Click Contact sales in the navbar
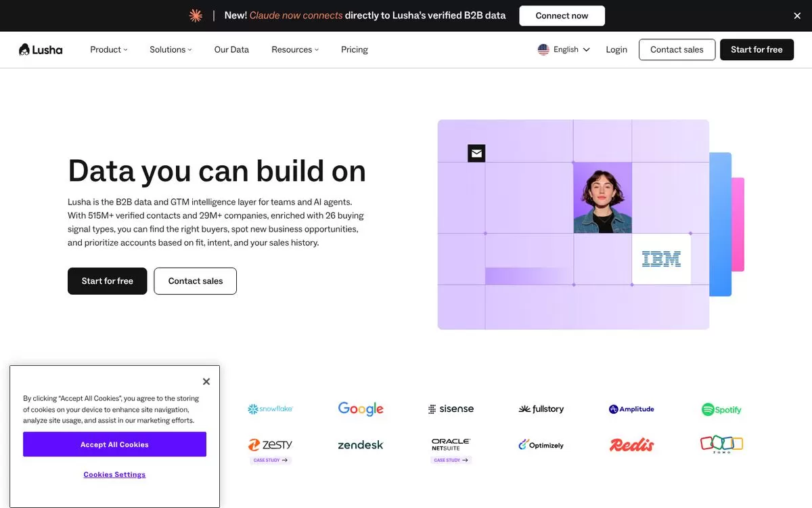The image size is (812, 508). pyautogui.click(x=677, y=49)
